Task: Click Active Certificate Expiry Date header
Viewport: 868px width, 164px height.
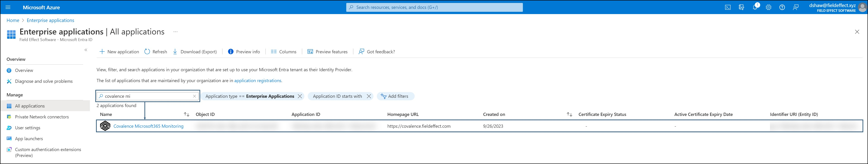Action: click(x=704, y=114)
